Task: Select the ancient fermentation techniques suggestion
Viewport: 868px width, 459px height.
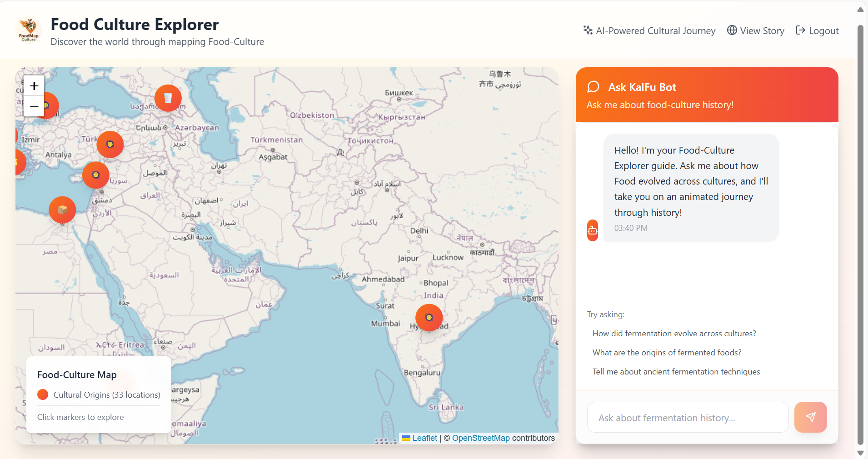Action: click(676, 371)
